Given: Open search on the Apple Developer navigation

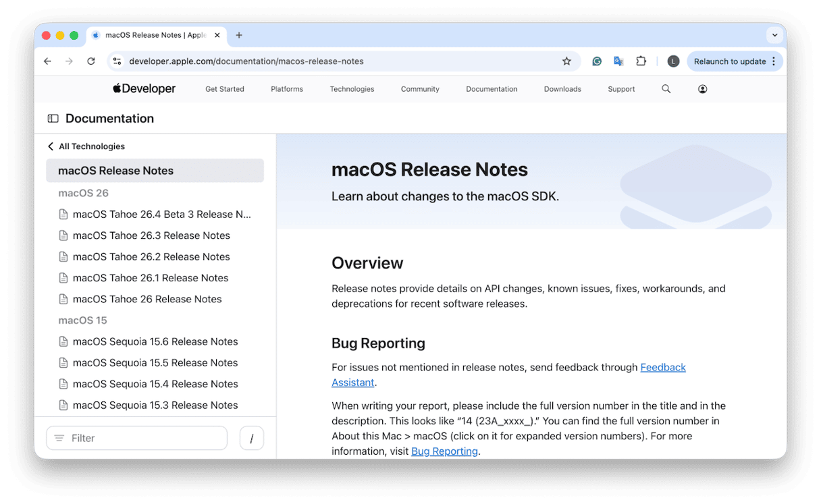Looking at the screenshot, I should click(666, 88).
